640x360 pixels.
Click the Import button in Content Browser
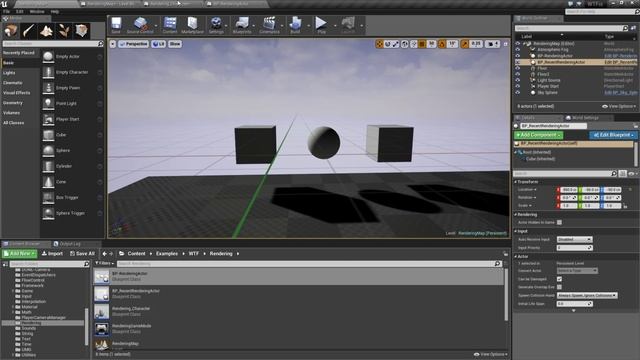[52, 253]
